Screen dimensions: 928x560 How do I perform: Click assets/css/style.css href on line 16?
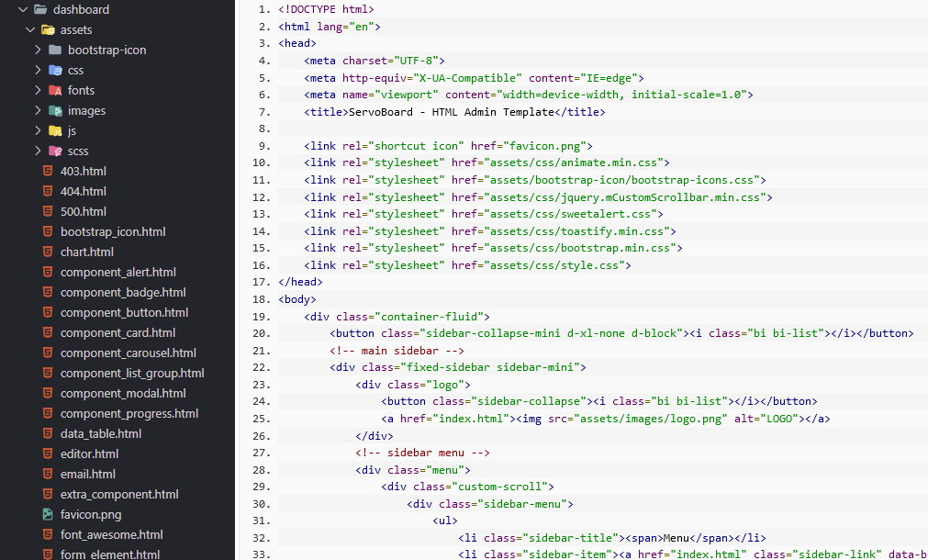pyautogui.click(x=557, y=265)
